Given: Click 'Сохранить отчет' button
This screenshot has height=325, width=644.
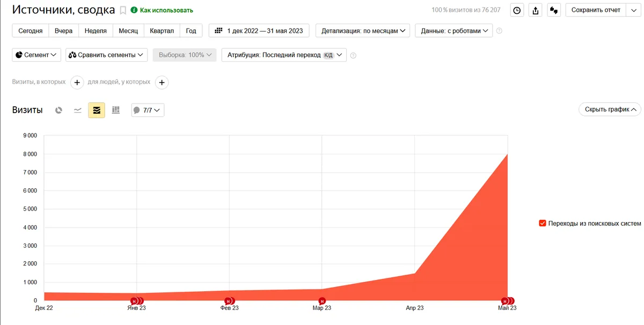Looking at the screenshot, I should [596, 10].
